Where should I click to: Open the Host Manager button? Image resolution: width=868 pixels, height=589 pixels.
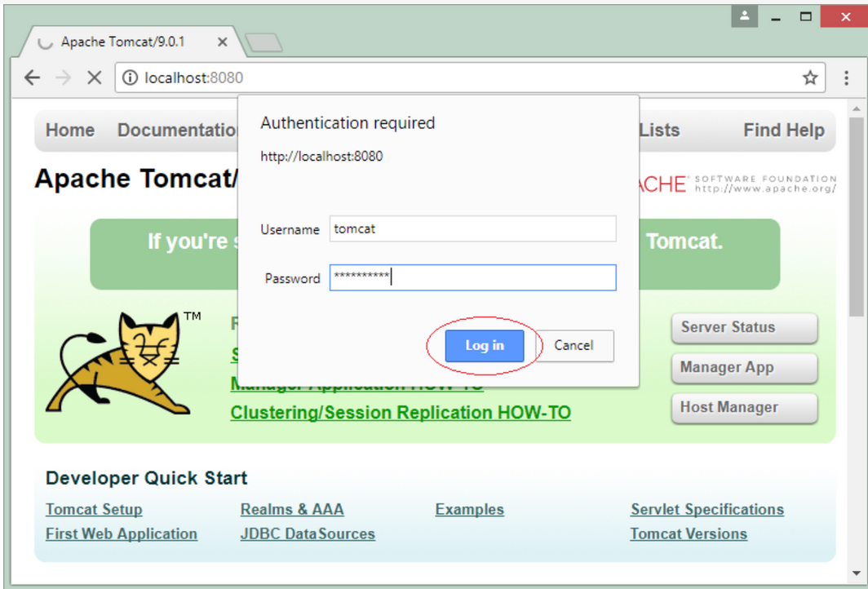744,408
